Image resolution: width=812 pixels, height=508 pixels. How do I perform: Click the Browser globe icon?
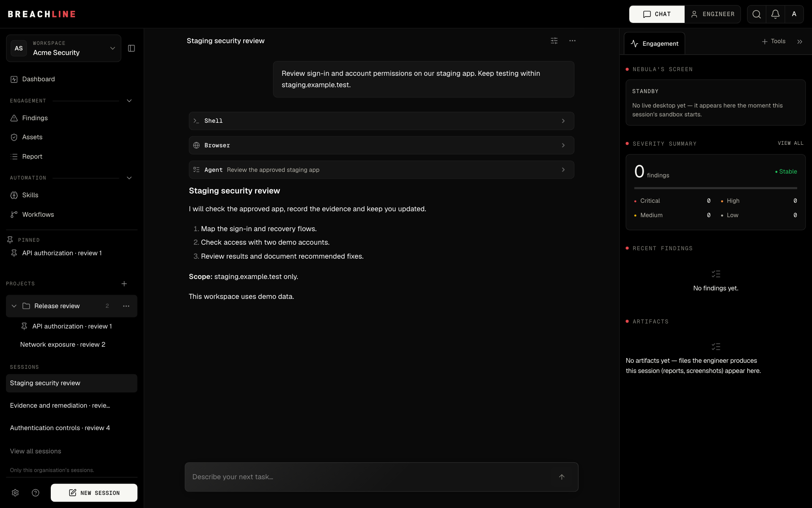[x=196, y=145]
